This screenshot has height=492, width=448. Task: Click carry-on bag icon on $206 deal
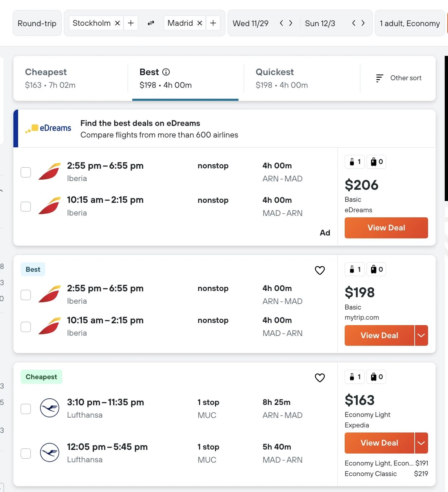[x=354, y=162]
